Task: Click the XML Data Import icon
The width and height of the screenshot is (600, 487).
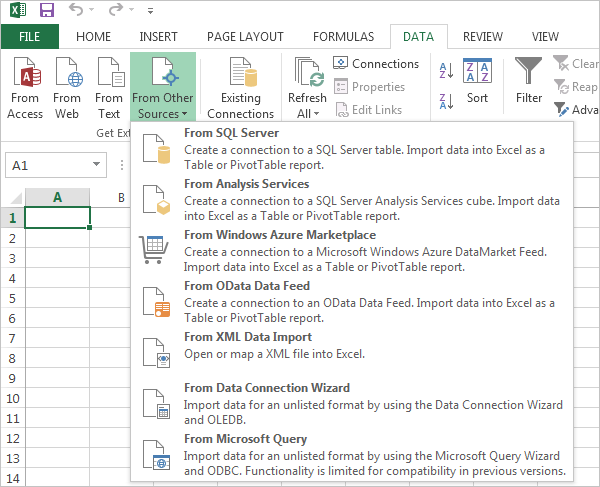Action: tap(156, 353)
